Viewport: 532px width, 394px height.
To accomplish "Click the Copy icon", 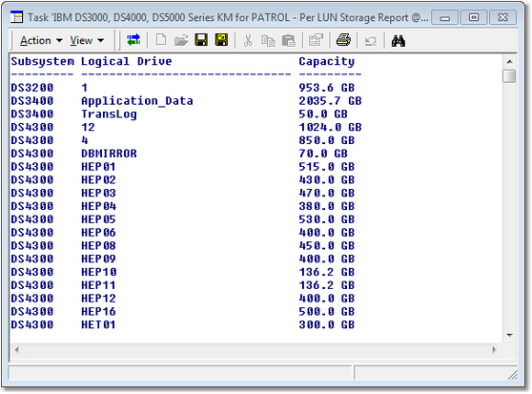I will click(x=268, y=40).
